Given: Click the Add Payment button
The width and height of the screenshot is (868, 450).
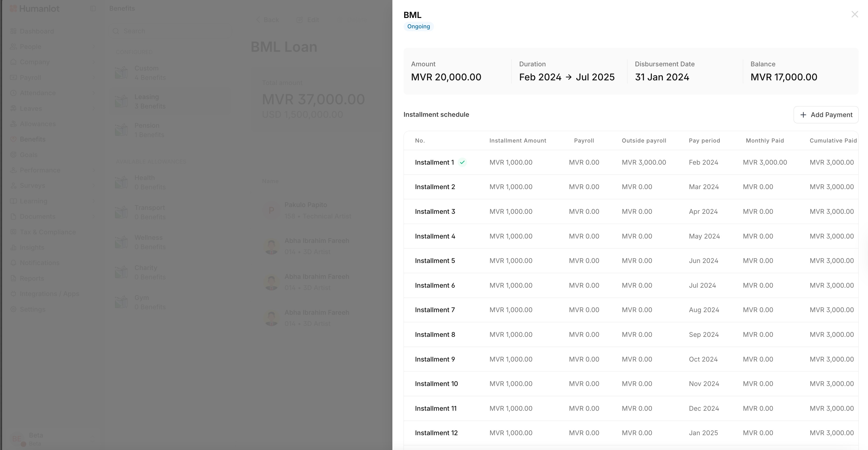Looking at the screenshot, I should (826, 115).
